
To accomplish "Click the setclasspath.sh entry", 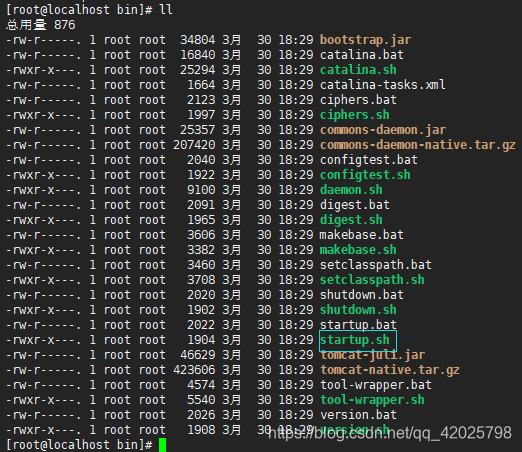I will point(372,280).
